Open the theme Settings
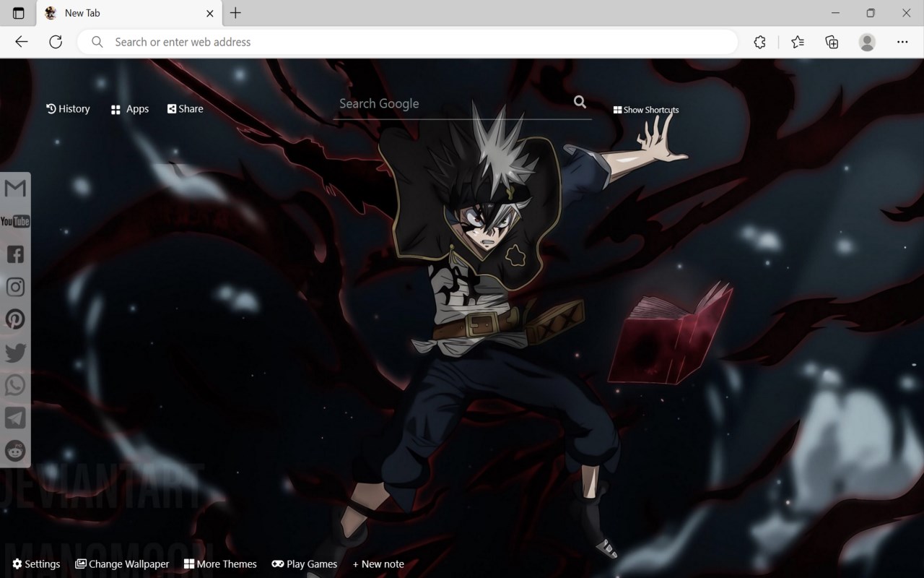The width and height of the screenshot is (924, 578). pyautogui.click(x=36, y=564)
